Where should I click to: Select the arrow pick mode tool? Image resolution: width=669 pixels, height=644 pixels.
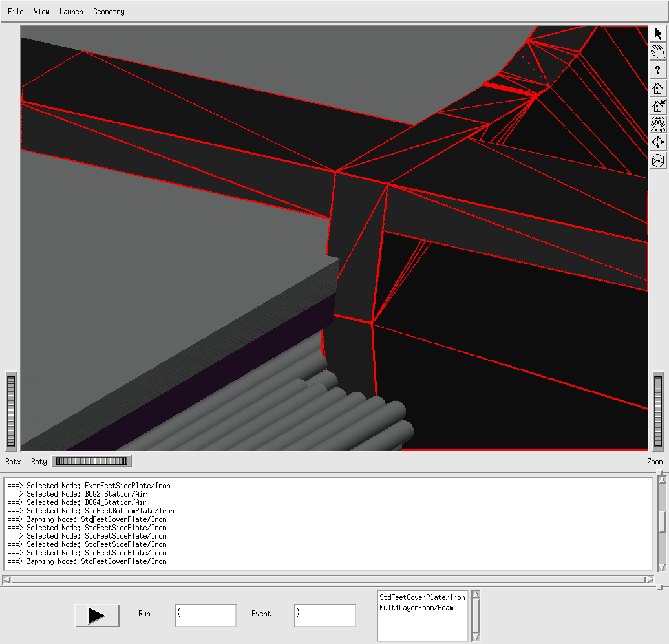tap(657, 34)
